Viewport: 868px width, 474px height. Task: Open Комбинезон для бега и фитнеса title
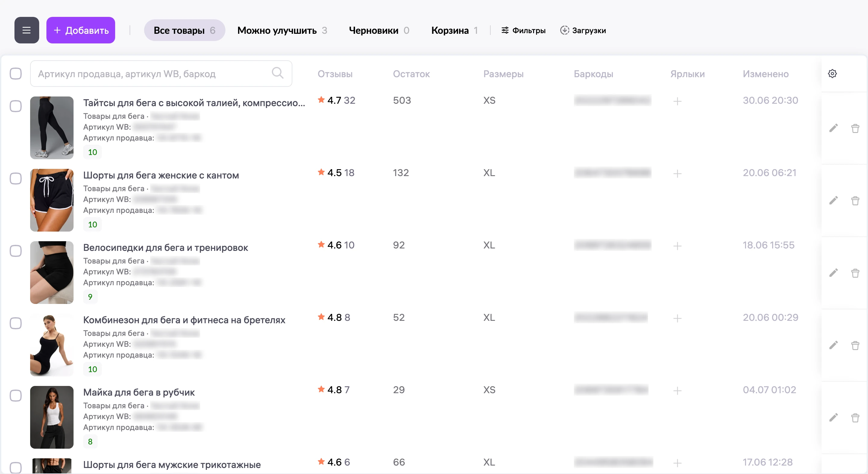click(x=184, y=320)
